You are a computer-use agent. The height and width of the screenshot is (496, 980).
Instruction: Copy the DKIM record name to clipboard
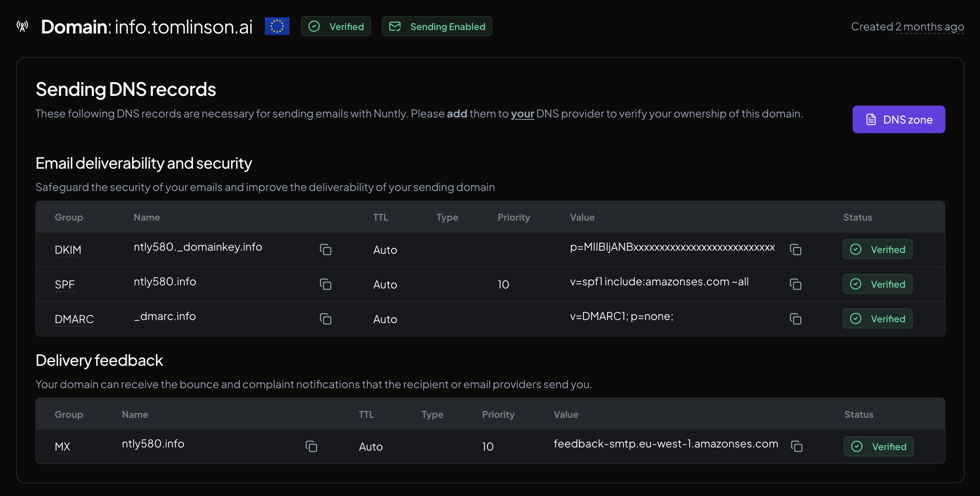pos(326,250)
